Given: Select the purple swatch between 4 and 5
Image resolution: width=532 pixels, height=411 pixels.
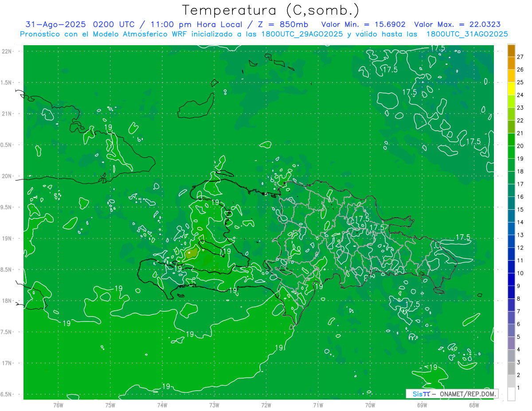Looking at the screenshot, I should click(511, 343).
